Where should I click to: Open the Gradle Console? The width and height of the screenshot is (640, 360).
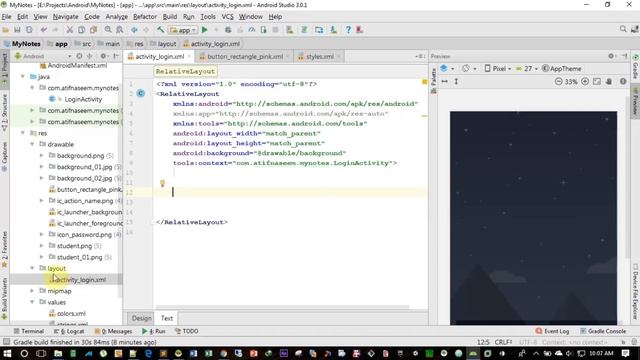coord(603,331)
